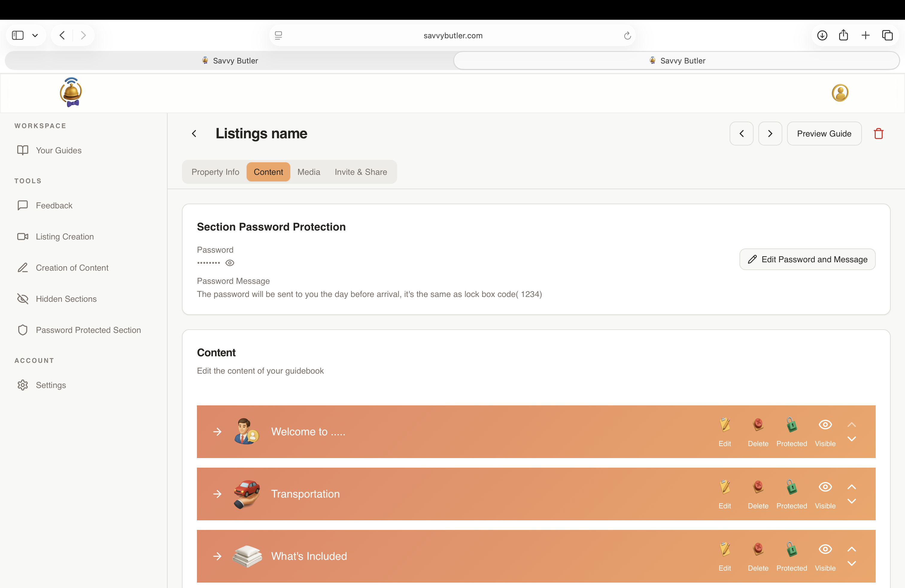Click Delete icon on Transportation section
The height and width of the screenshot is (588, 905).
click(x=758, y=487)
